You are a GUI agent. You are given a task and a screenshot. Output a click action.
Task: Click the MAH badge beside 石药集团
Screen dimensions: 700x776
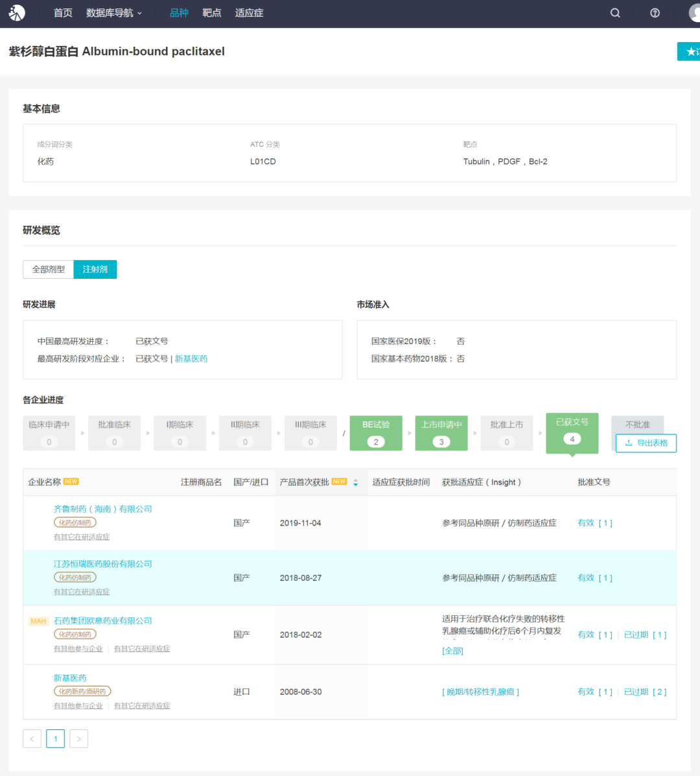coord(38,621)
